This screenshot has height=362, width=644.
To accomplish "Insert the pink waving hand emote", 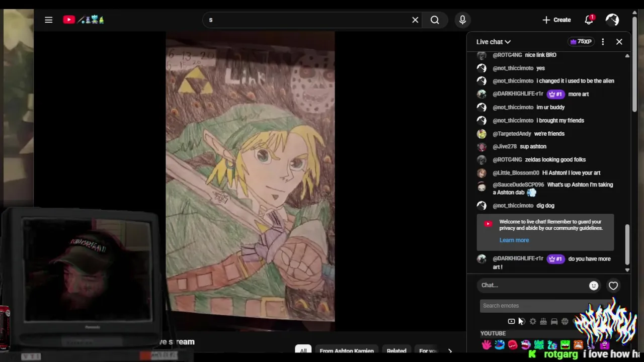I will (x=487, y=344).
